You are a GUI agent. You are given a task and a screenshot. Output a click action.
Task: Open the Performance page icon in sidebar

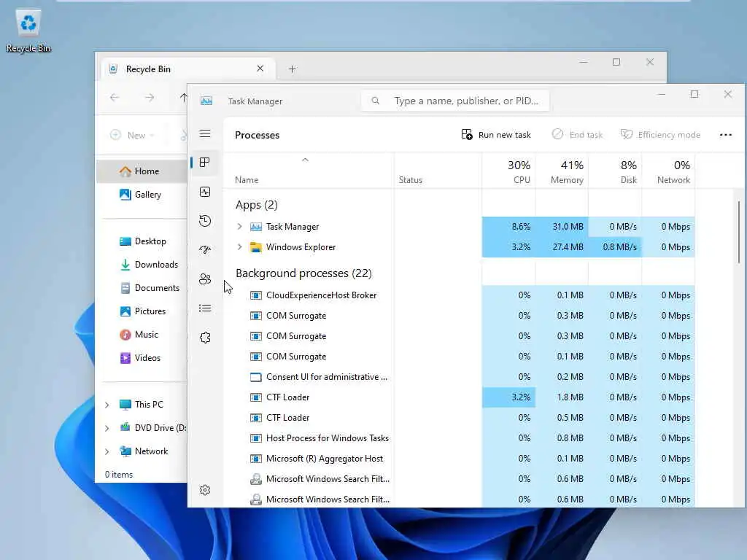[205, 192]
